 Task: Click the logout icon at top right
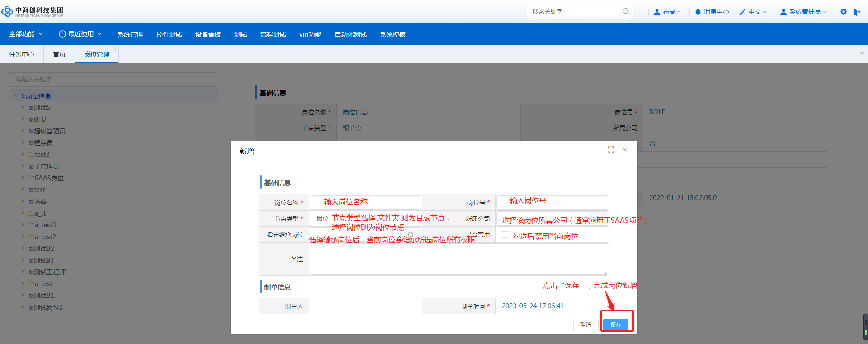(857, 12)
